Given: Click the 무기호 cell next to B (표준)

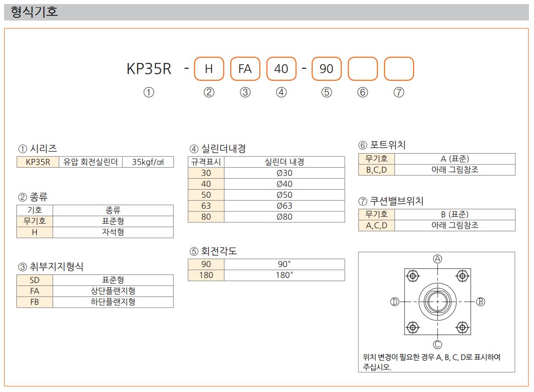Looking at the screenshot, I should point(377,214).
